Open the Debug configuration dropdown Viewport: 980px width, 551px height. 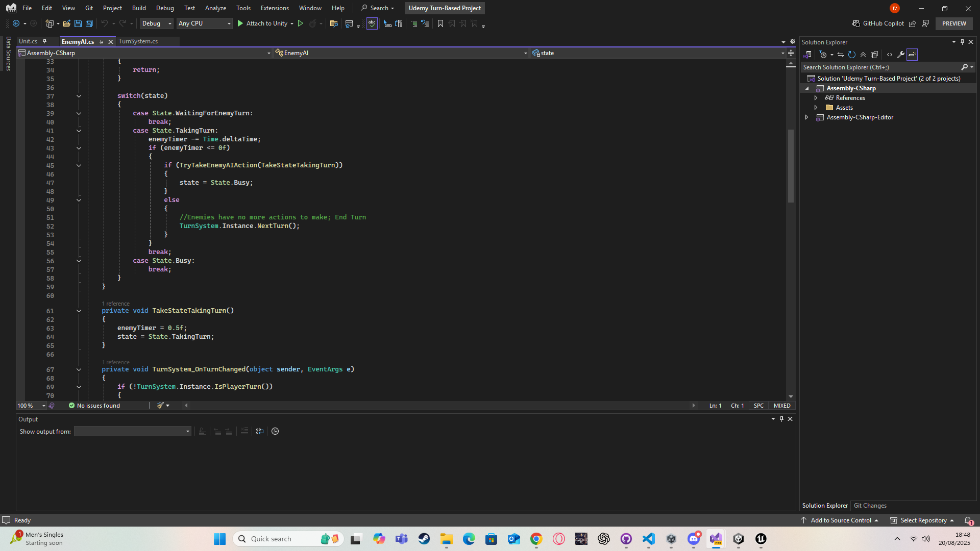click(x=157, y=23)
